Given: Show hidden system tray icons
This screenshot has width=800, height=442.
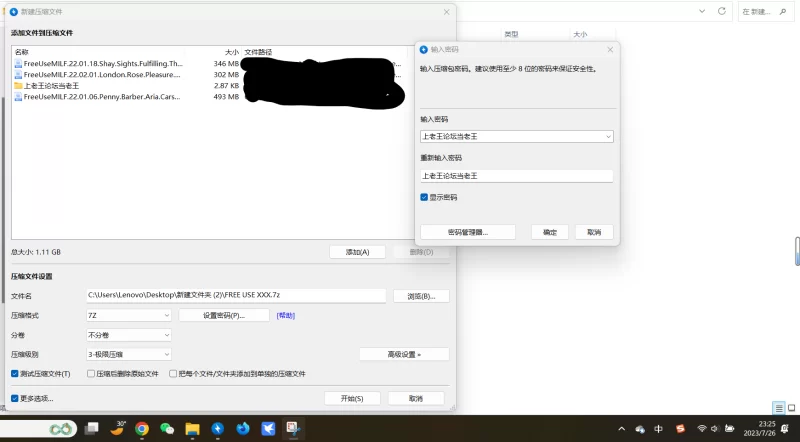Looking at the screenshot, I should coord(621,429).
